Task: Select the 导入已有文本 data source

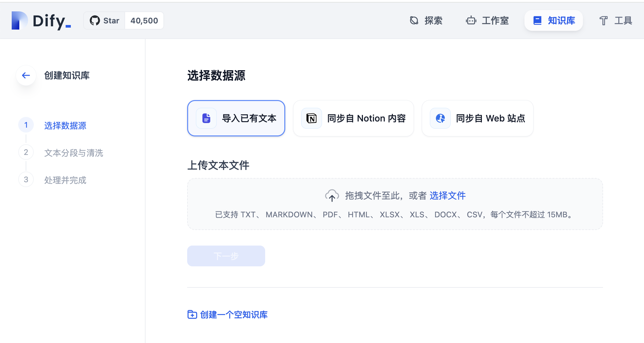Action: [x=236, y=118]
